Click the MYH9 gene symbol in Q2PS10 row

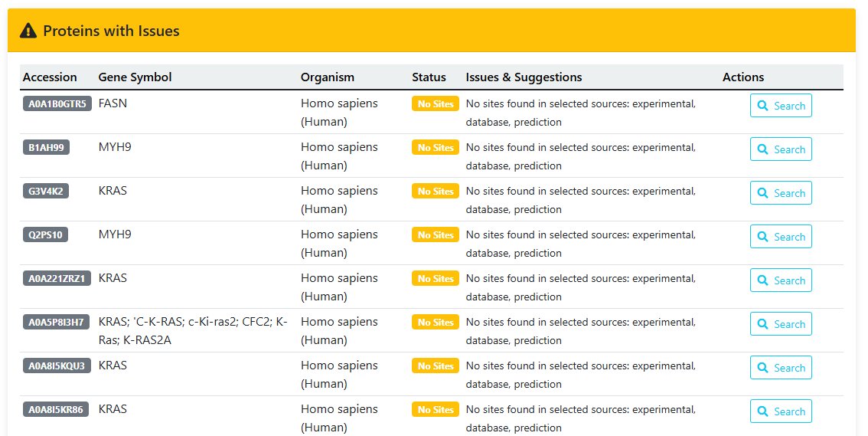click(x=115, y=234)
